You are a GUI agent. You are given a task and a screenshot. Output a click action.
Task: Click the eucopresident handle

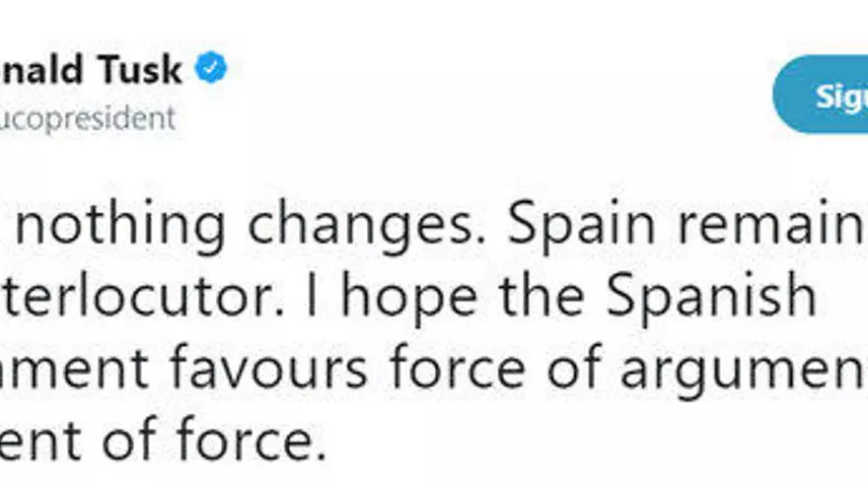(x=87, y=118)
